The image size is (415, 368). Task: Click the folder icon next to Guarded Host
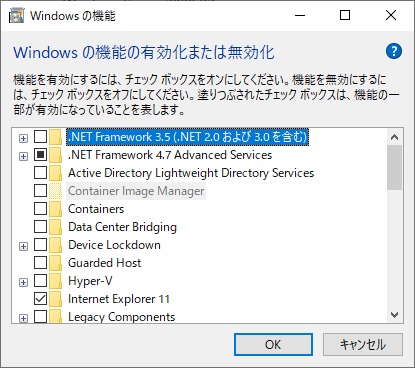[x=55, y=263]
